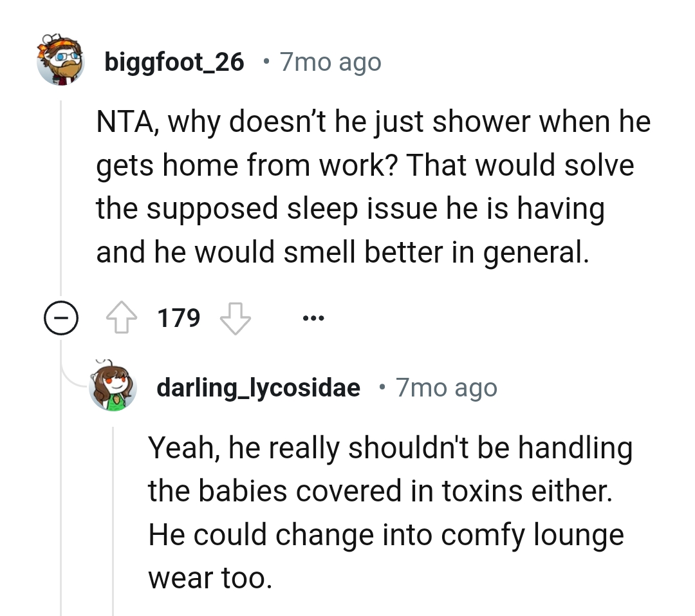Open darling_lycosidae's user profile
Image resolution: width=695 pixels, height=616 pixels.
coord(259,387)
